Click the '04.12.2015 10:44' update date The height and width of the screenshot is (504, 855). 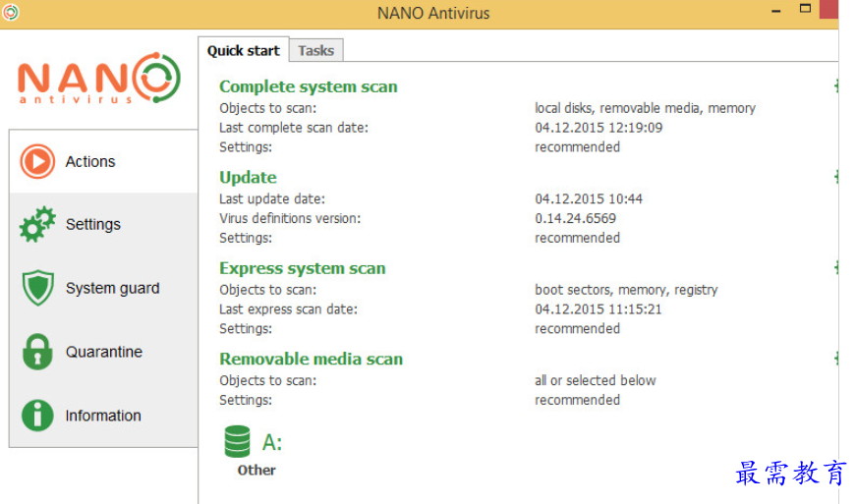(589, 198)
